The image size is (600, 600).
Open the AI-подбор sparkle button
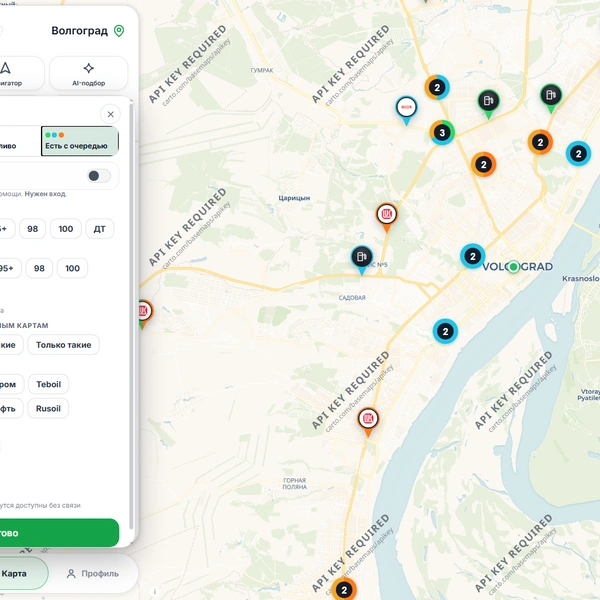pyautogui.click(x=88, y=73)
